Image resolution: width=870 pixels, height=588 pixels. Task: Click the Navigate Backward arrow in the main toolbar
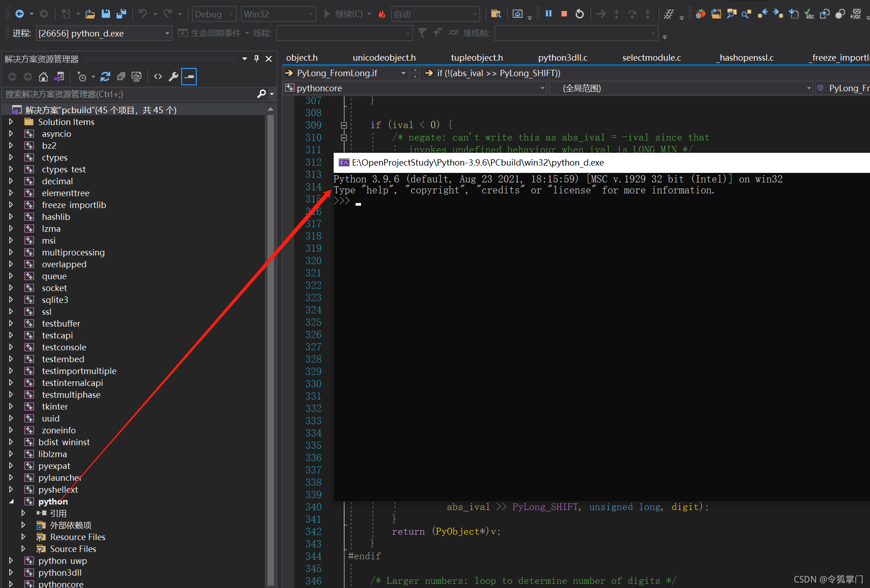20,14
